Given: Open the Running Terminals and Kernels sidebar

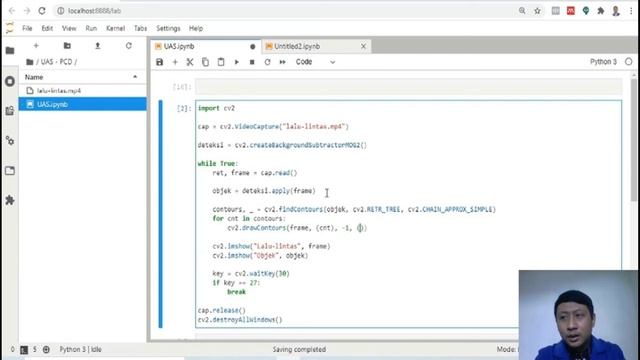Looking at the screenshot, I should click(x=10, y=81).
